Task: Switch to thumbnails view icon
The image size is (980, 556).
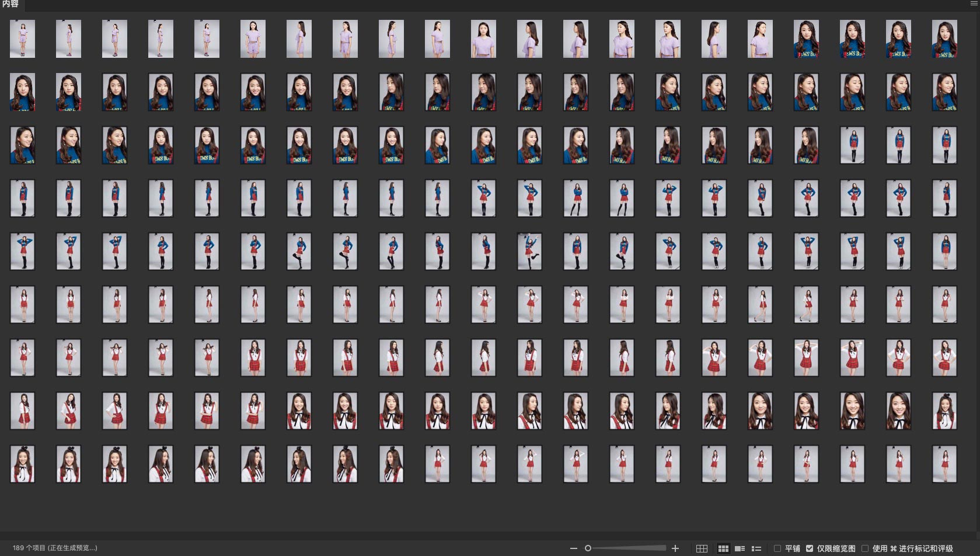Action: point(723,548)
